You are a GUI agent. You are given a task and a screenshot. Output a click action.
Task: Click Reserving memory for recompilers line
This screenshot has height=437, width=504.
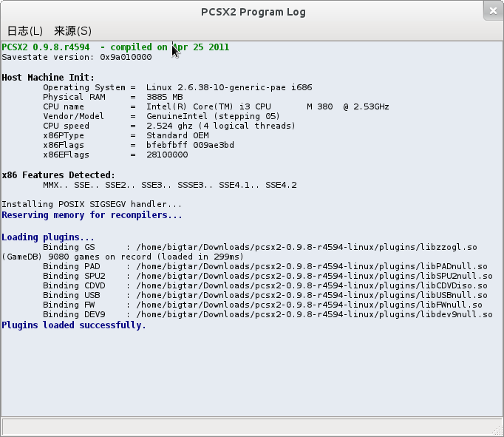(92, 215)
